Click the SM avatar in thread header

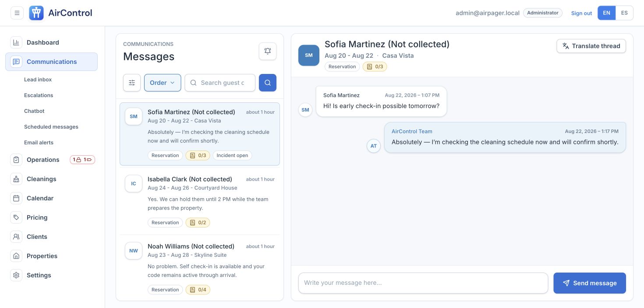click(309, 55)
